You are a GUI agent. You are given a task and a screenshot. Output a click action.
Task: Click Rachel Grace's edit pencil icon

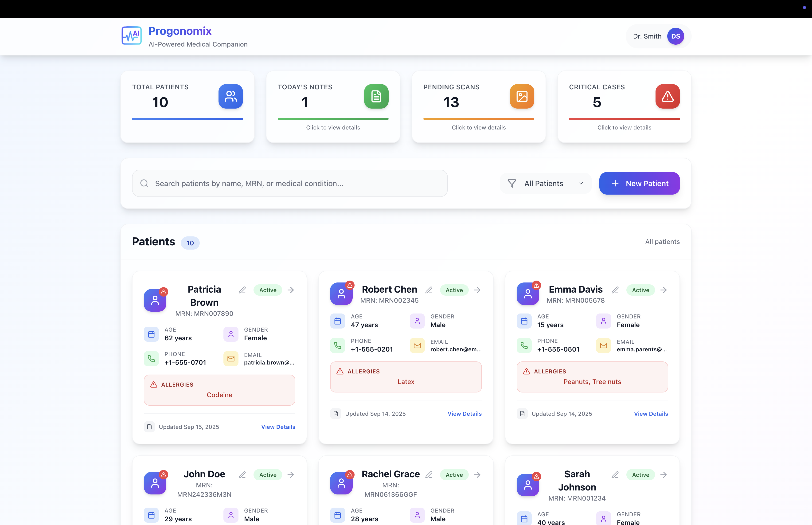429,474
